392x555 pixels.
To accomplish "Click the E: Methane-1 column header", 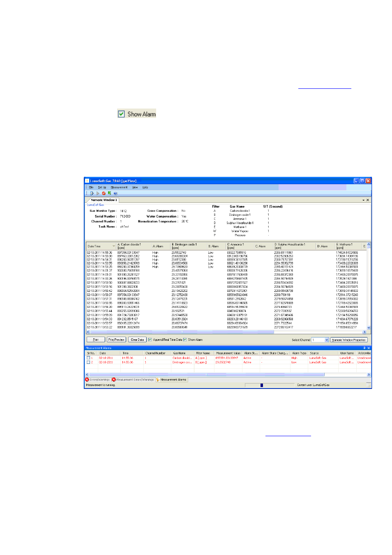I will (x=348, y=246).
